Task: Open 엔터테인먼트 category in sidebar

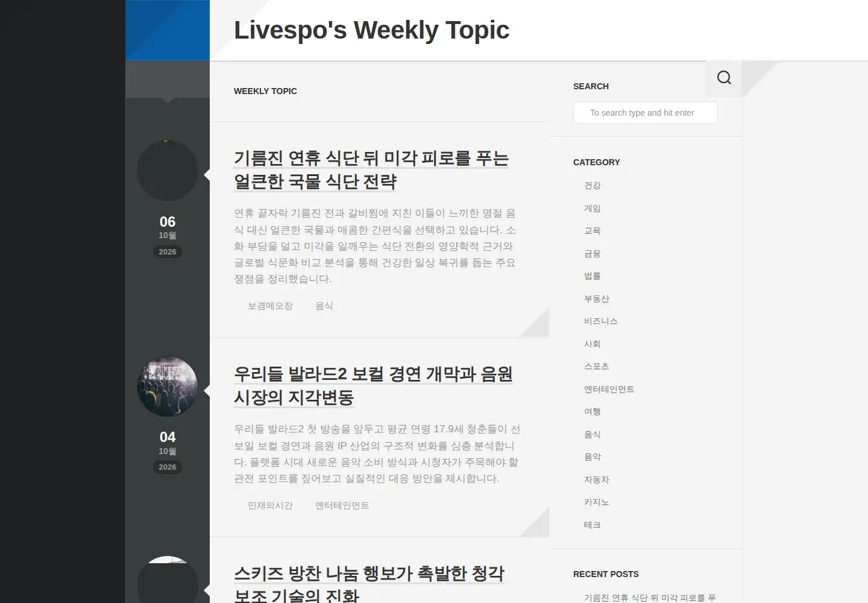Action: (x=609, y=389)
